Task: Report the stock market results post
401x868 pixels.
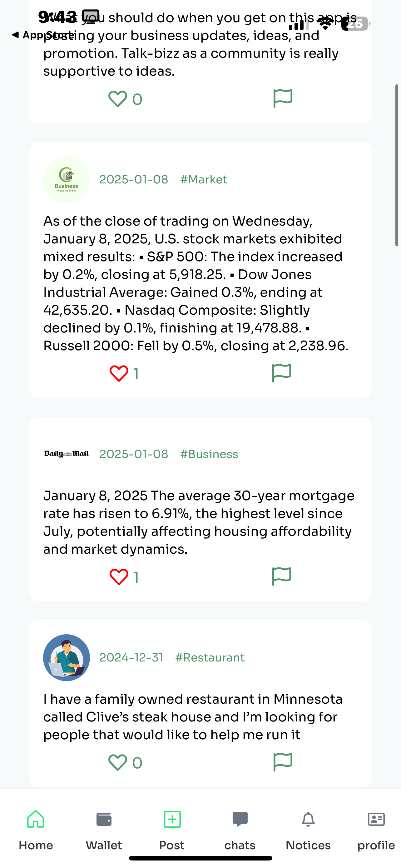Action: [x=281, y=373]
